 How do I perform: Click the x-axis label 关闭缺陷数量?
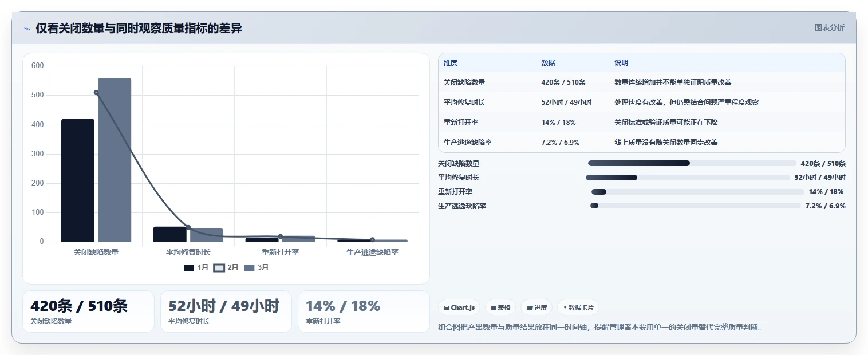click(96, 252)
